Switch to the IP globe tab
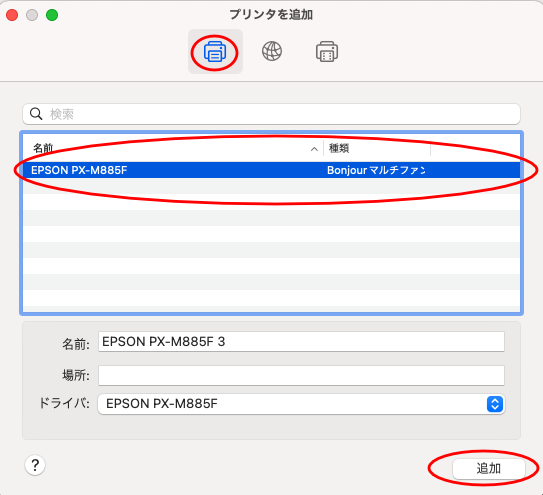The image size is (543, 495). [272, 51]
